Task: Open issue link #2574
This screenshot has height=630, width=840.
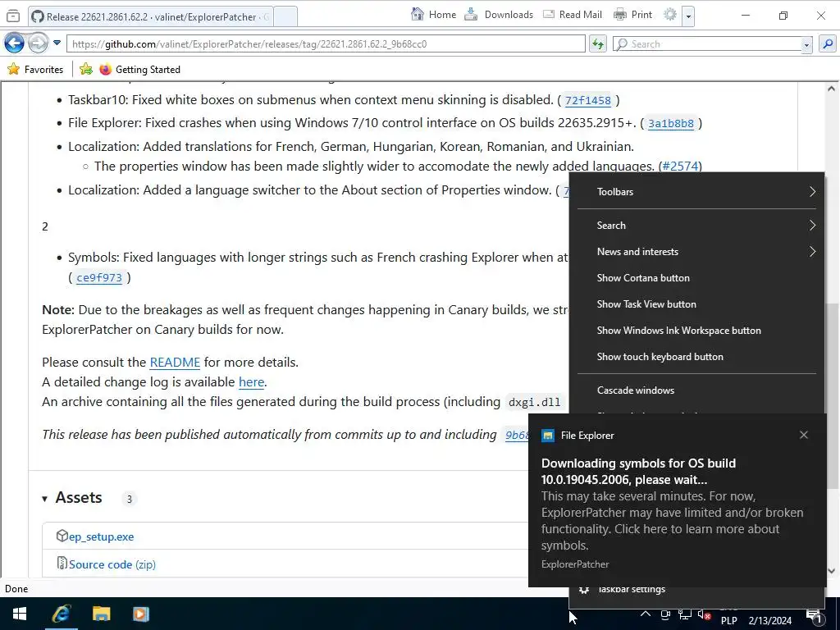Action: (680, 166)
